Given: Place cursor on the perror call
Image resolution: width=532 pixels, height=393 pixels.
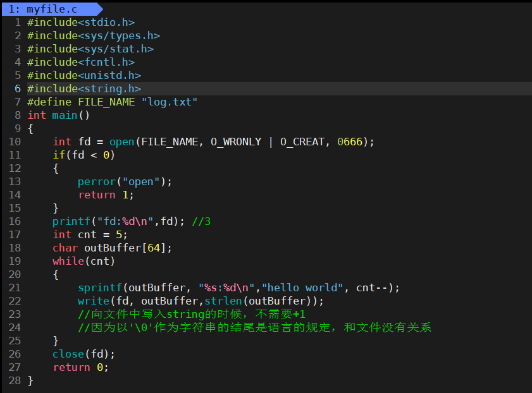Looking at the screenshot, I should (93, 182).
